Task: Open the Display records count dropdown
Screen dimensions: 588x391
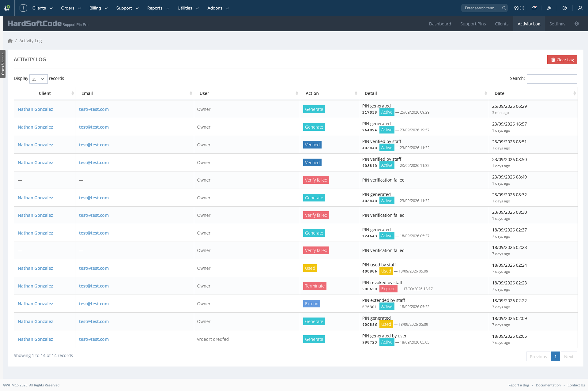Action: pyautogui.click(x=39, y=79)
